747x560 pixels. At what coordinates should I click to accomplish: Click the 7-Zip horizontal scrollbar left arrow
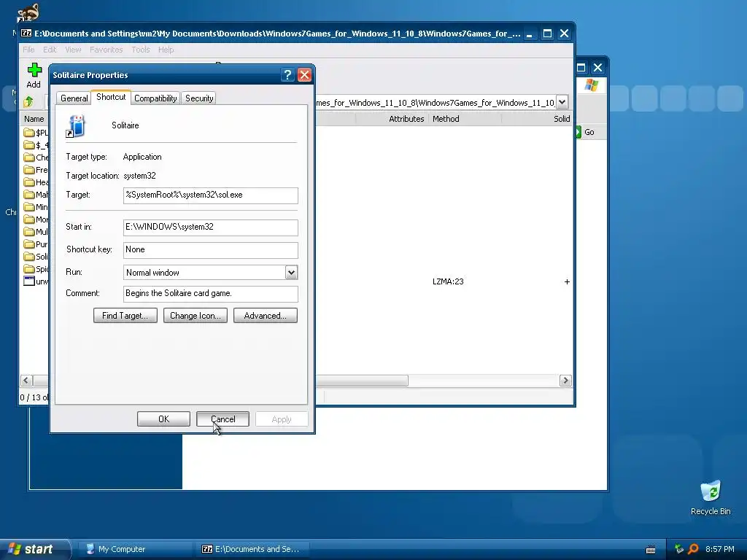[26, 381]
